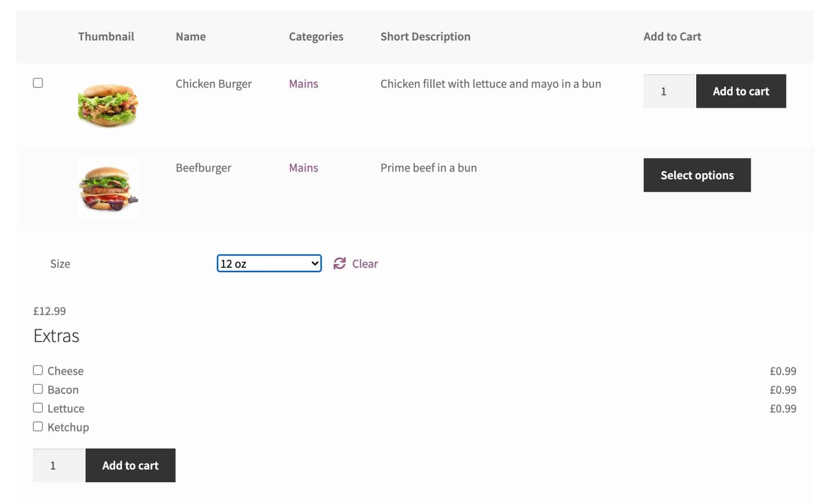Check the Ketchup extra option
Image resolution: width=829 pixels, height=504 pixels.
pyautogui.click(x=38, y=426)
